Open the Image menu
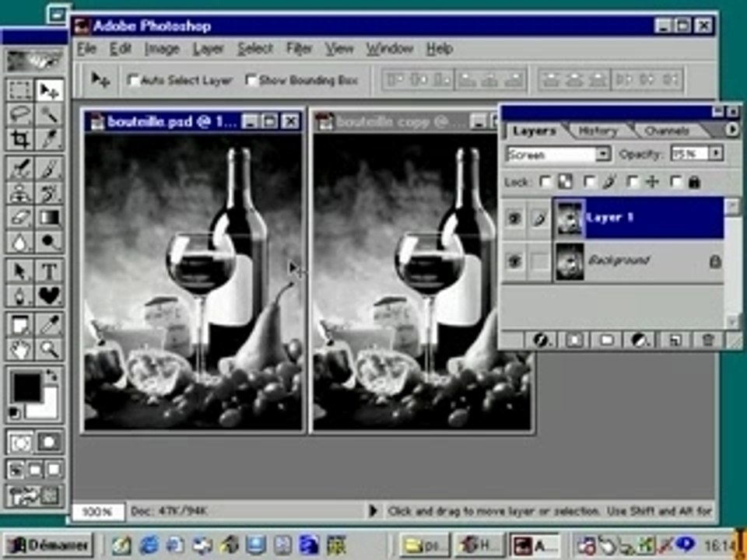Viewport: 747px width, 560px height. coord(162,48)
